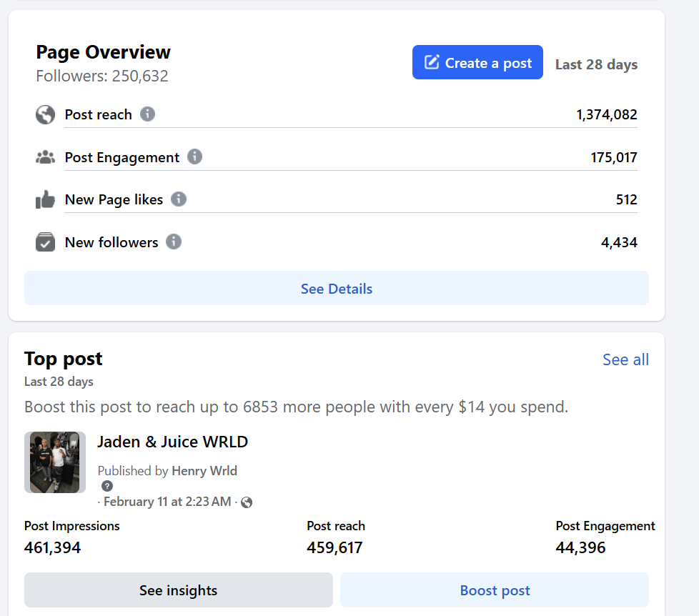Viewport: 699px width, 616px height.
Task: Click the people icon in the Post Engagement row
Action: (45, 158)
